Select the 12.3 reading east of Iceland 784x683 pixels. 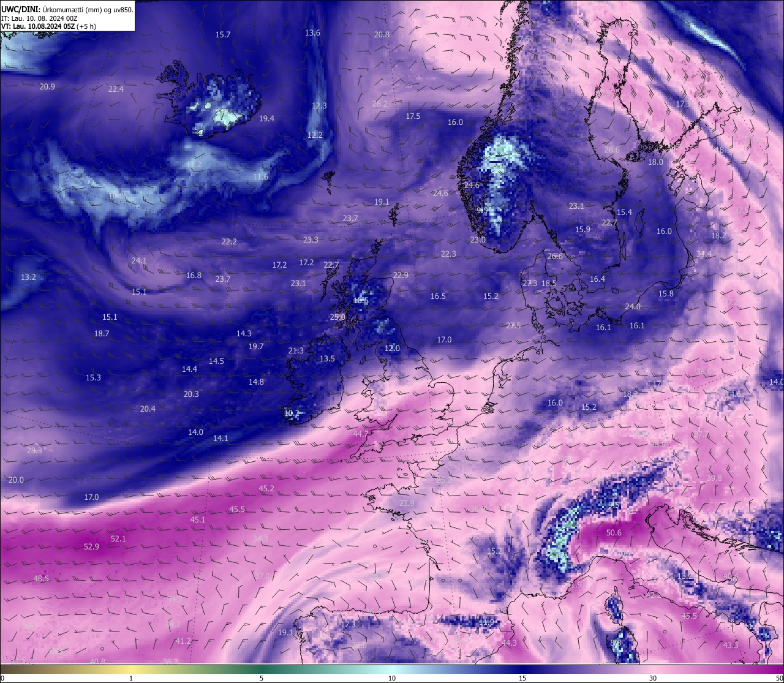point(319,106)
